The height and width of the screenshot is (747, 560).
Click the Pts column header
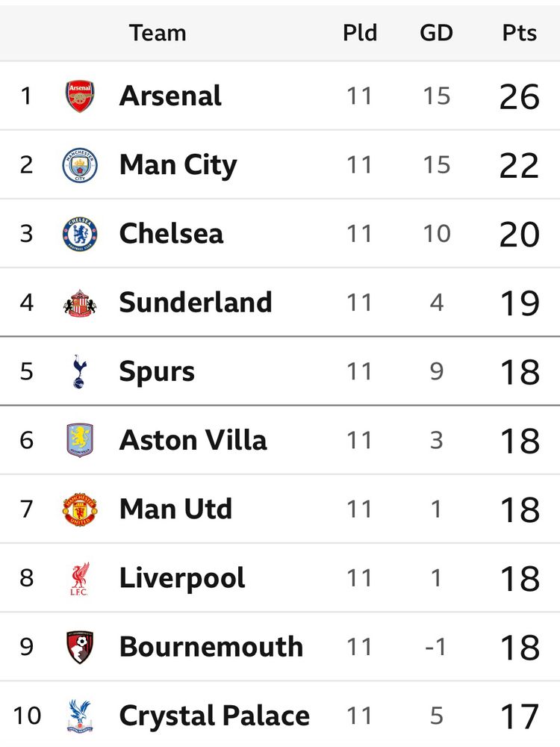[x=520, y=34]
